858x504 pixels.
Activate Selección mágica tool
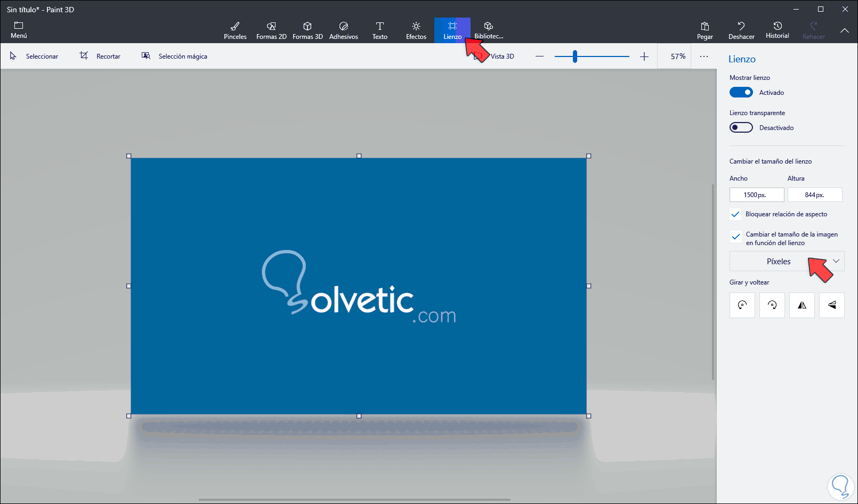point(174,56)
